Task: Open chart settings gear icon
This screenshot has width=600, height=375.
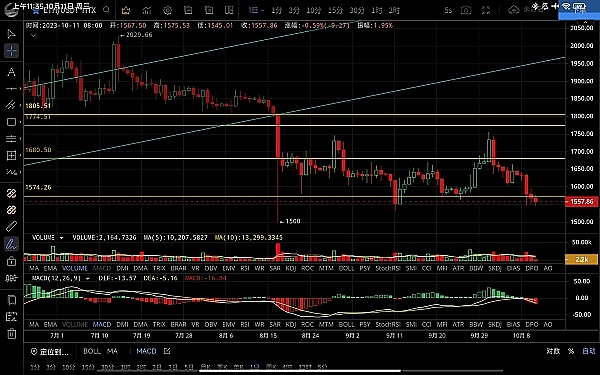Action: coord(167,10)
